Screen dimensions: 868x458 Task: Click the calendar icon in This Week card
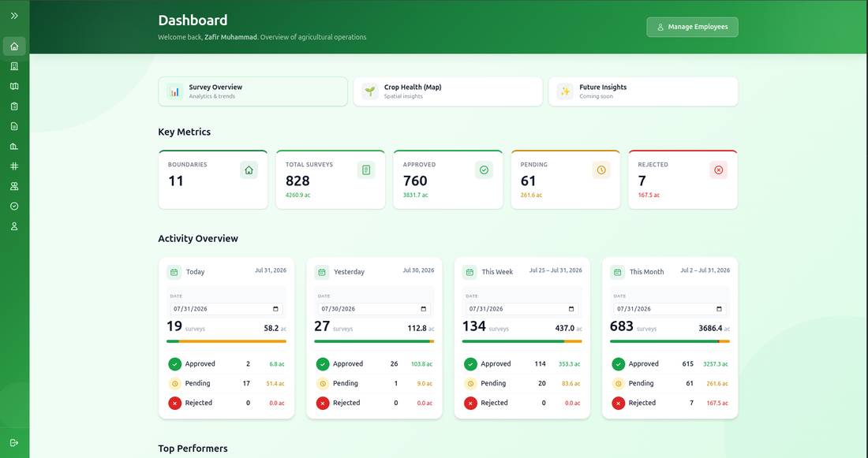470,272
